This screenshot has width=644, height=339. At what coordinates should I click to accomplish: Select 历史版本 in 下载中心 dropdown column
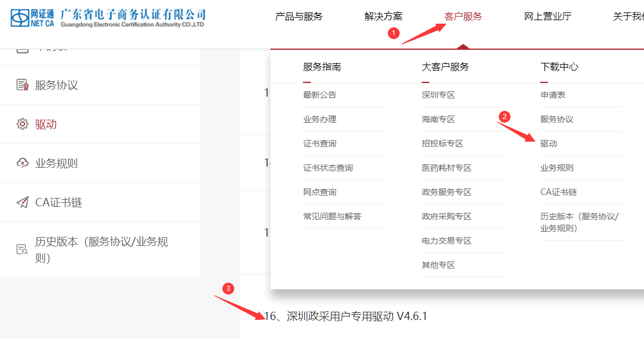579,222
